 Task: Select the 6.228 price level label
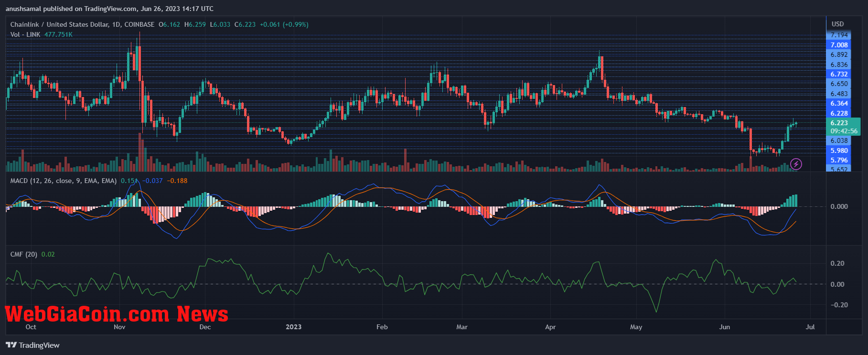(839, 113)
